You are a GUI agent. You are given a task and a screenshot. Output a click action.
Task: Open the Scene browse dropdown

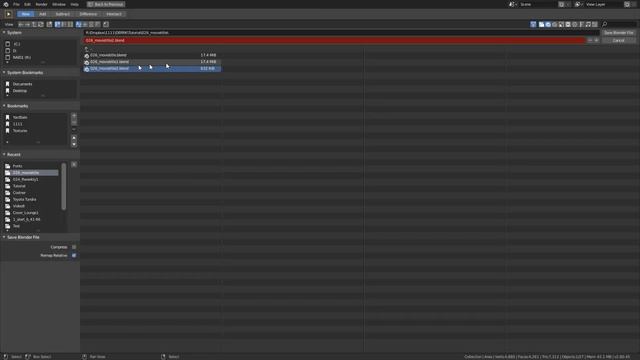[512, 4]
